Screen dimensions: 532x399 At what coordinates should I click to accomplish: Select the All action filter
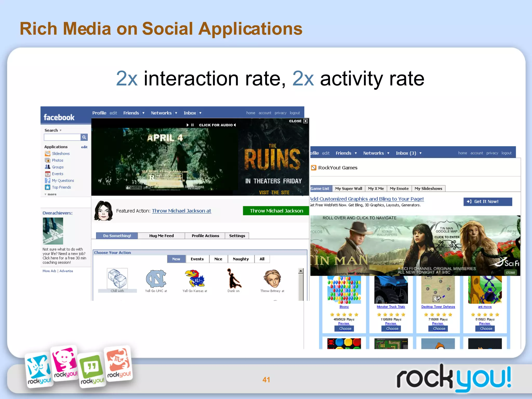tap(262, 259)
